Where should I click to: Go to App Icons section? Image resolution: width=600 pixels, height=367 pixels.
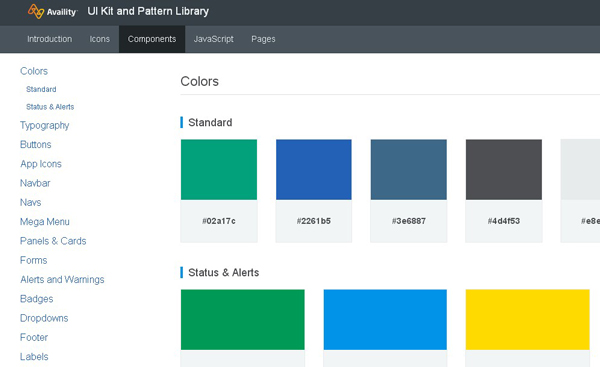coord(41,164)
